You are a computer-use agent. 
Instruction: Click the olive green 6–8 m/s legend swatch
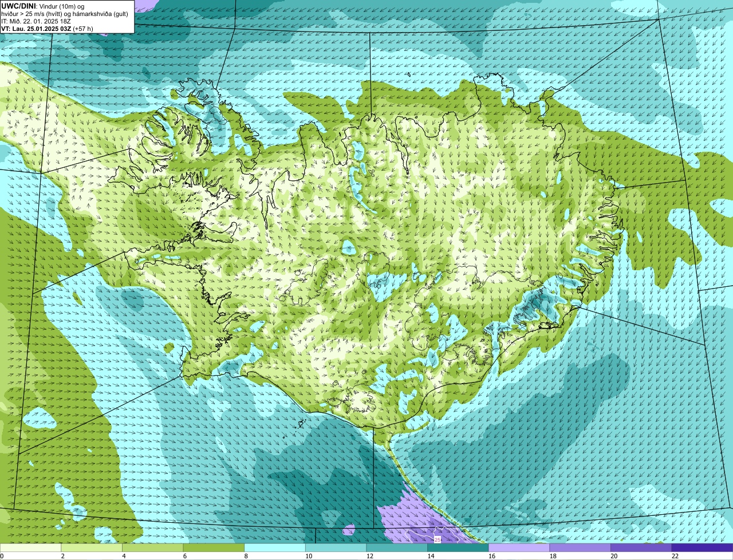(214, 547)
